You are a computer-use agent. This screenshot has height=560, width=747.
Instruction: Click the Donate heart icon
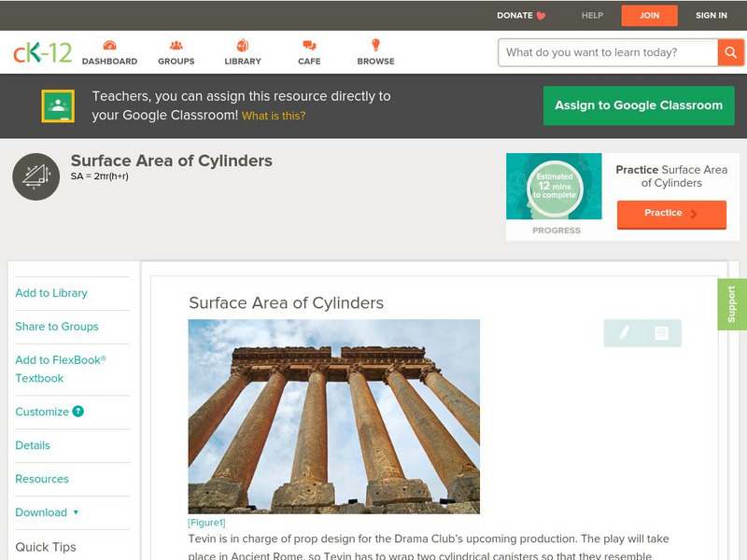coord(541,16)
